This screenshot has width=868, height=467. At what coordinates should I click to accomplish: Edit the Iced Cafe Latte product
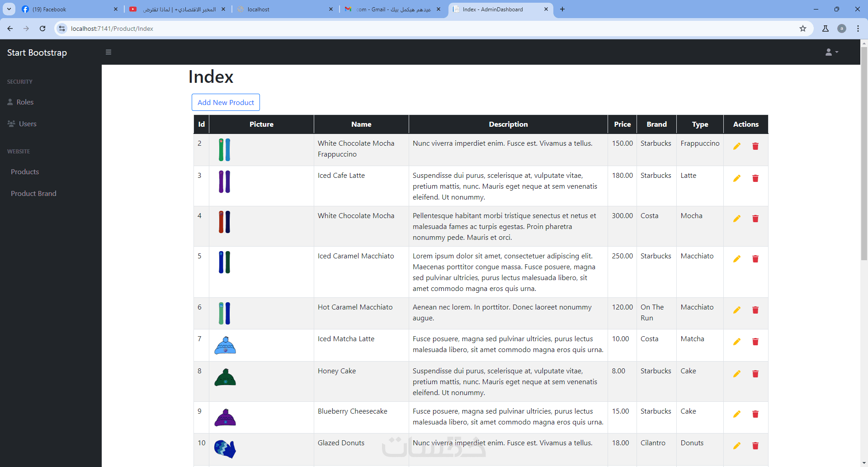point(736,178)
